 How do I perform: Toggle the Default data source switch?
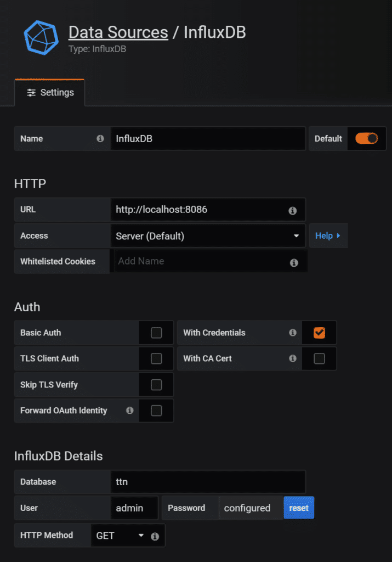366,139
